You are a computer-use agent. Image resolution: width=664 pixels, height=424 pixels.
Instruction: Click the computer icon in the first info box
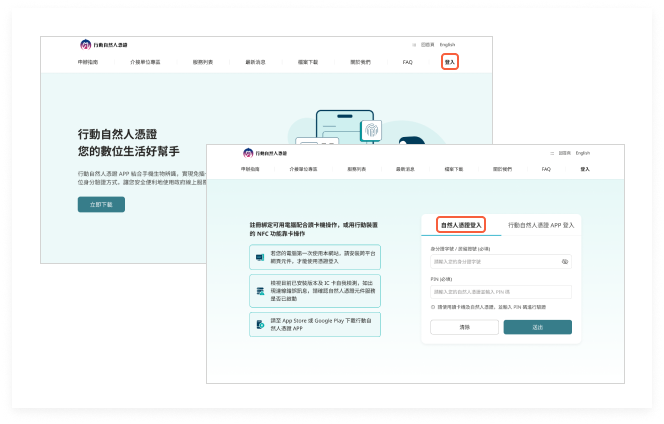(260, 257)
